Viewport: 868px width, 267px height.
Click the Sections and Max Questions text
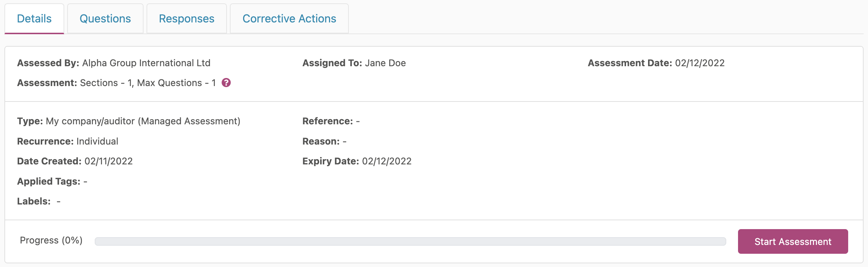click(148, 83)
